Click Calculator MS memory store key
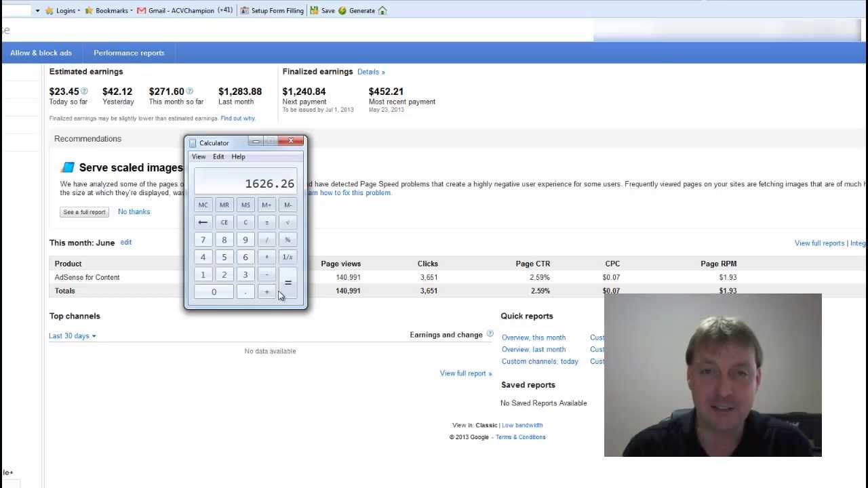868x488 pixels. point(245,205)
